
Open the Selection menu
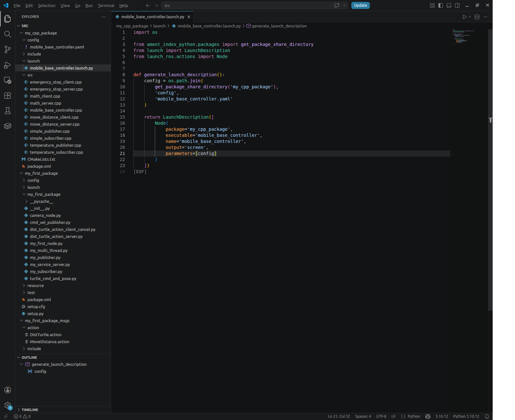tap(47, 5)
